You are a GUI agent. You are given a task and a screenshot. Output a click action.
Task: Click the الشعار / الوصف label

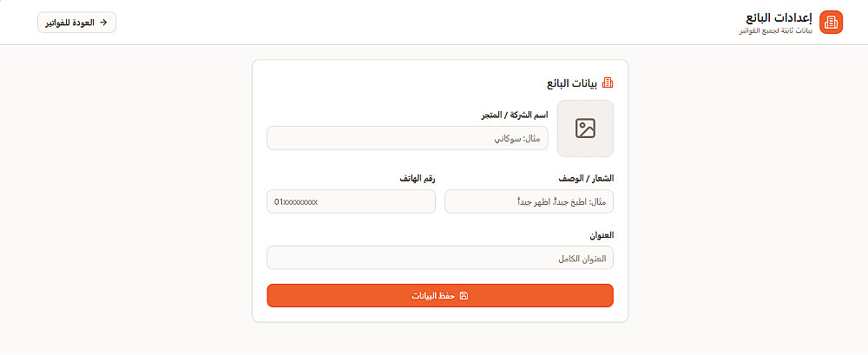[x=586, y=178]
